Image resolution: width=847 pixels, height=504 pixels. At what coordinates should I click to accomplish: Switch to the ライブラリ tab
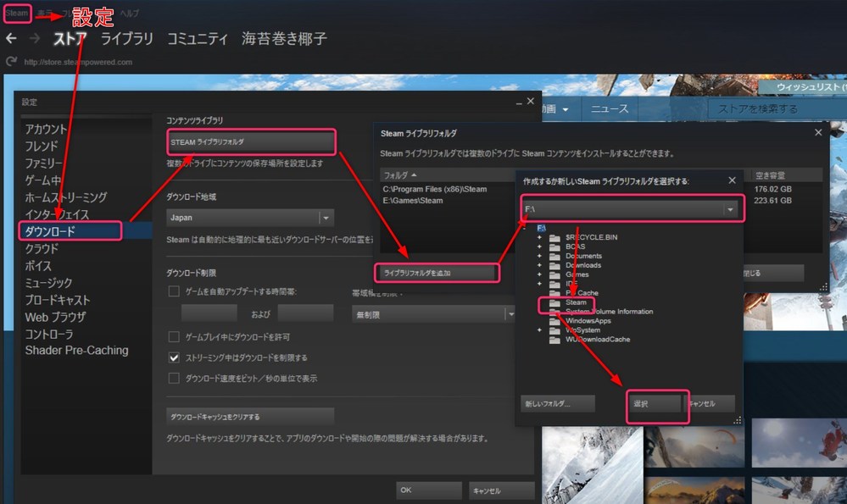click(x=126, y=39)
